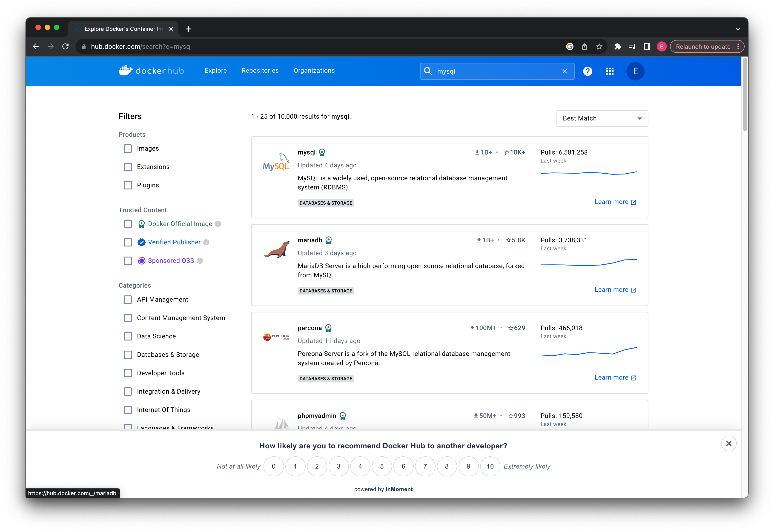
Task: Open the phpmyadmin repository title
Action: 317,416
